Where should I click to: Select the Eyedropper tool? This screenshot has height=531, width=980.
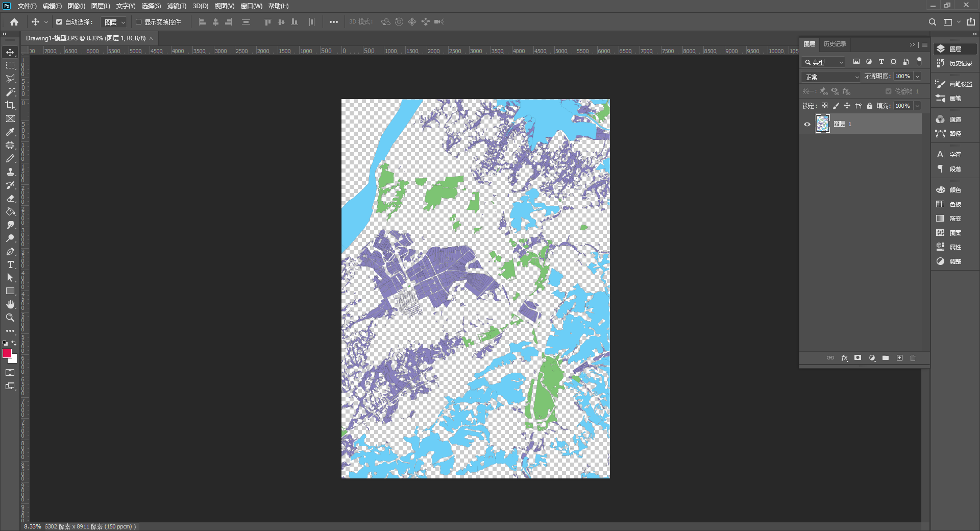click(10, 132)
